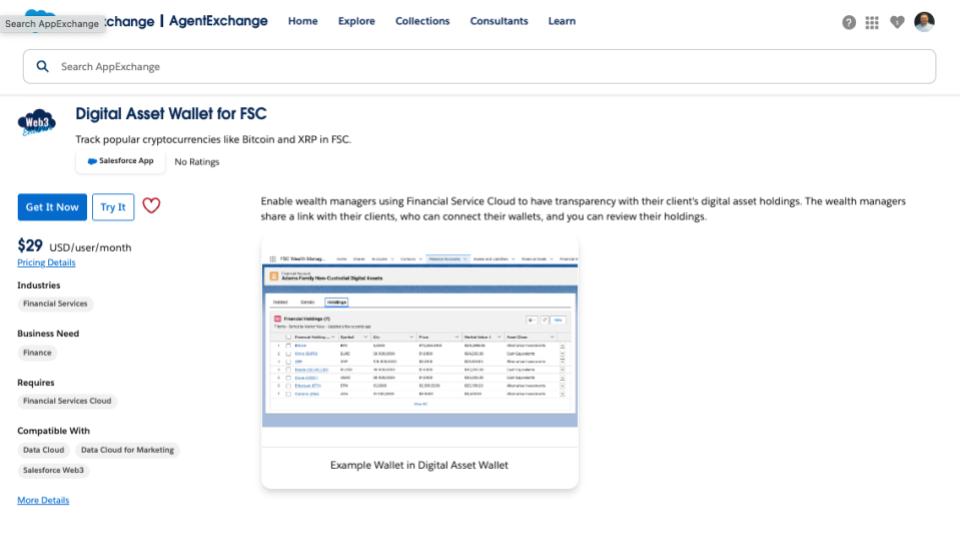Open the Explore menu
Image resolution: width=960 pixels, height=540 pixels.
click(356, 21)
